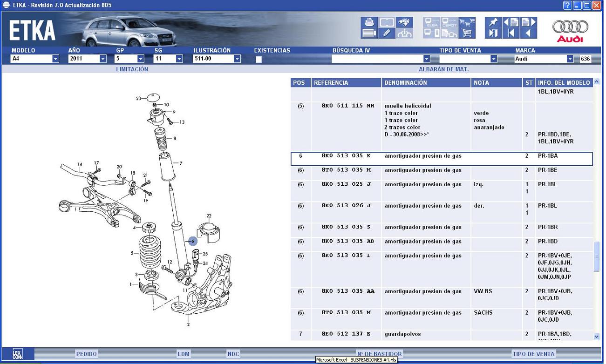Viewport: 606px width, 364px height.
Task: Select row 8T0 513 035 M SACHS
Action: point(442,319)
